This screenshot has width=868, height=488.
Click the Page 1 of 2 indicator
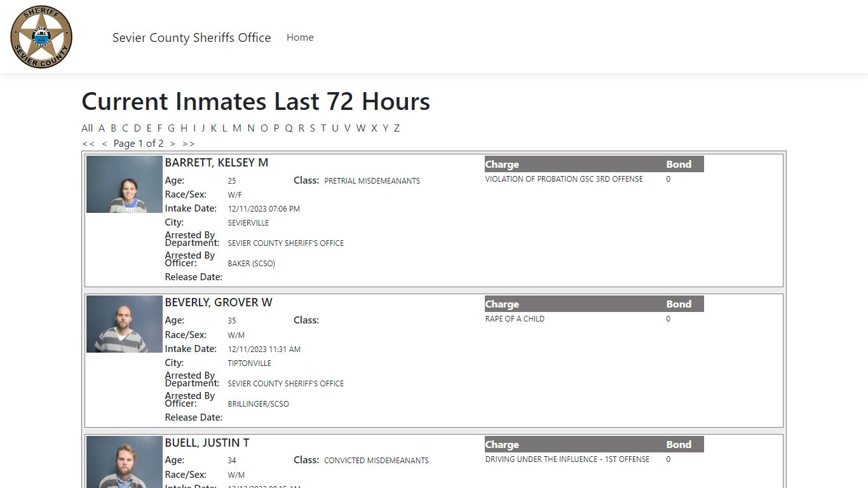pyautogui.click(x=139, y=144)
